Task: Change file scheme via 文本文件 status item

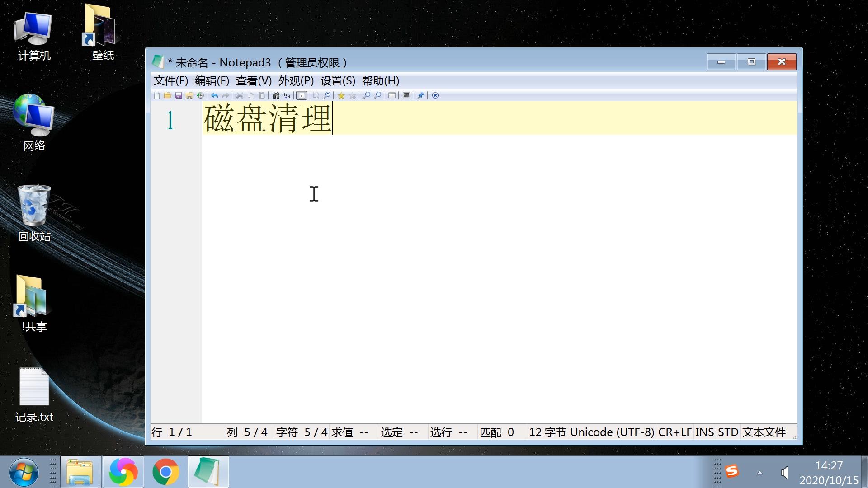Action: pos(764,432)
